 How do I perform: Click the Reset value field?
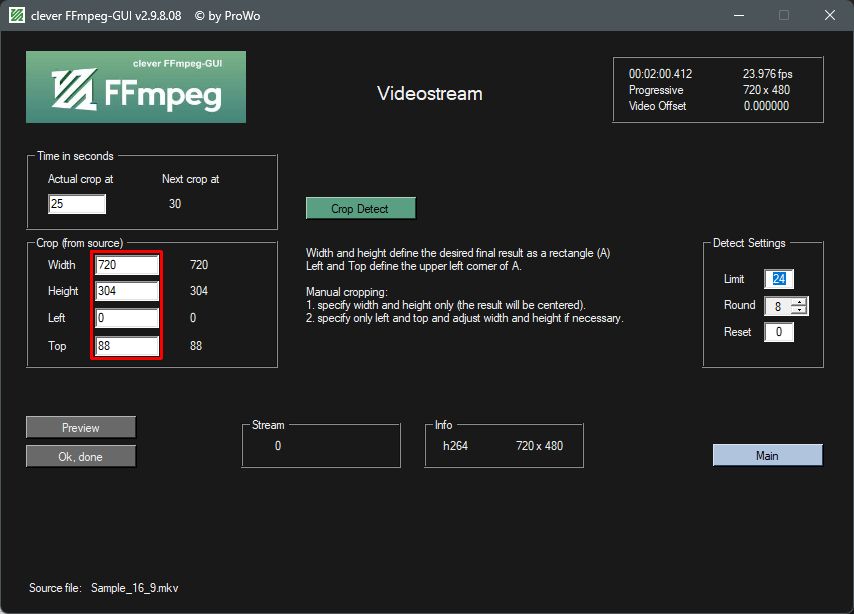tap(779, 332)
